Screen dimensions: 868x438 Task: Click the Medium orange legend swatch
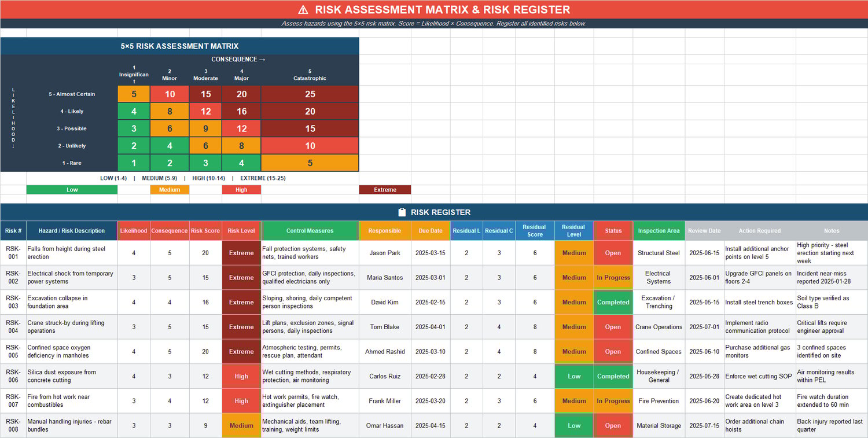pos(170,189)
